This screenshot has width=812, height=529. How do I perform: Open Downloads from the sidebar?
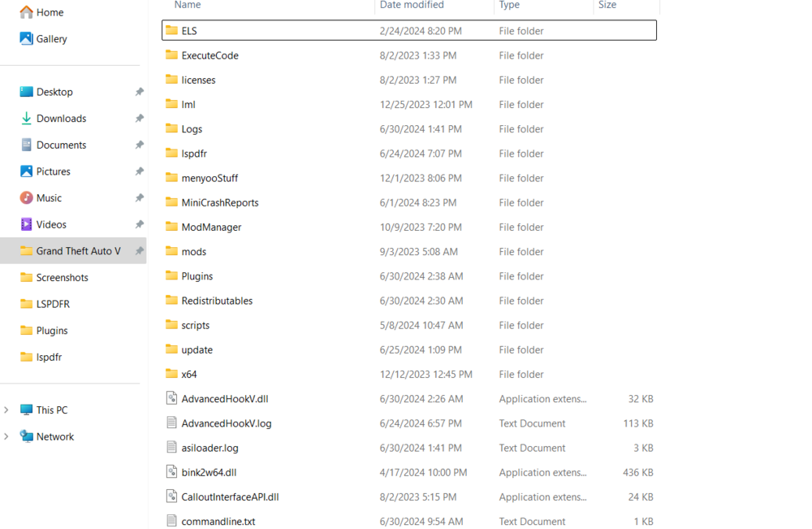[x=61, y=118]
